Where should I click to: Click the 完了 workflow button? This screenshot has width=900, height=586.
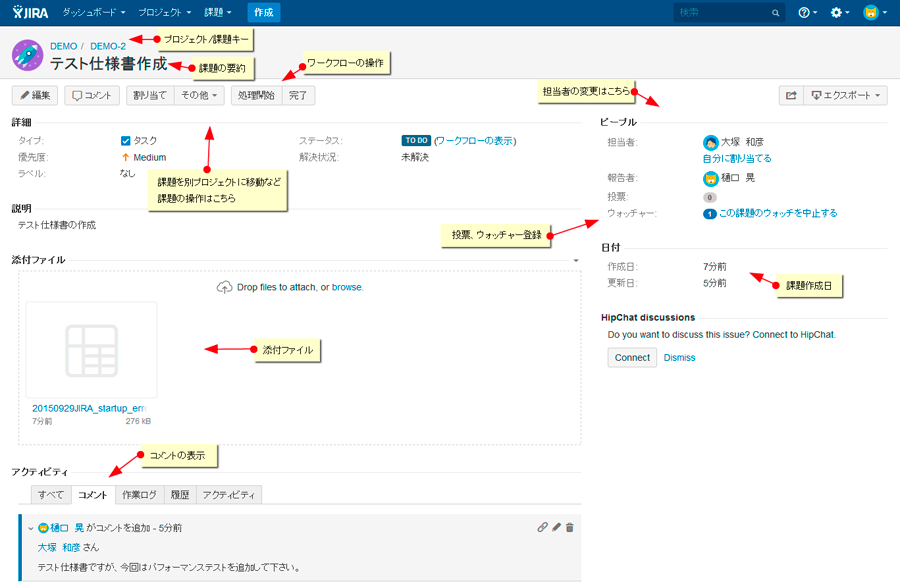(x=298, y=95)
